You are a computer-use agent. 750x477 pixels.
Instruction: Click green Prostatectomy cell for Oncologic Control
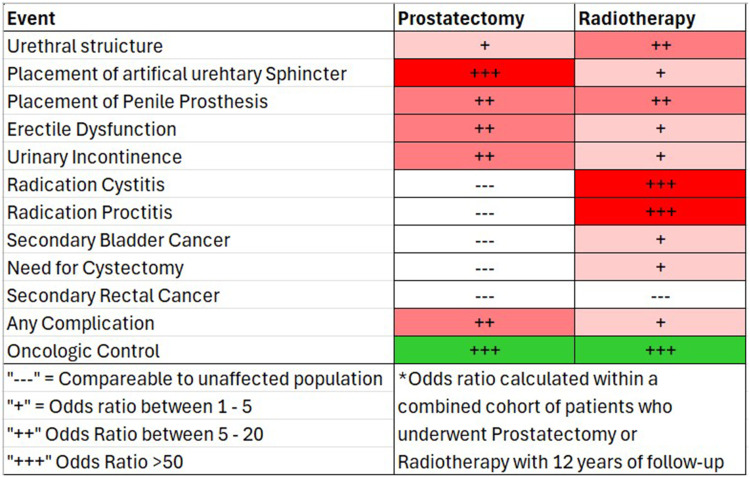(484, 352)
